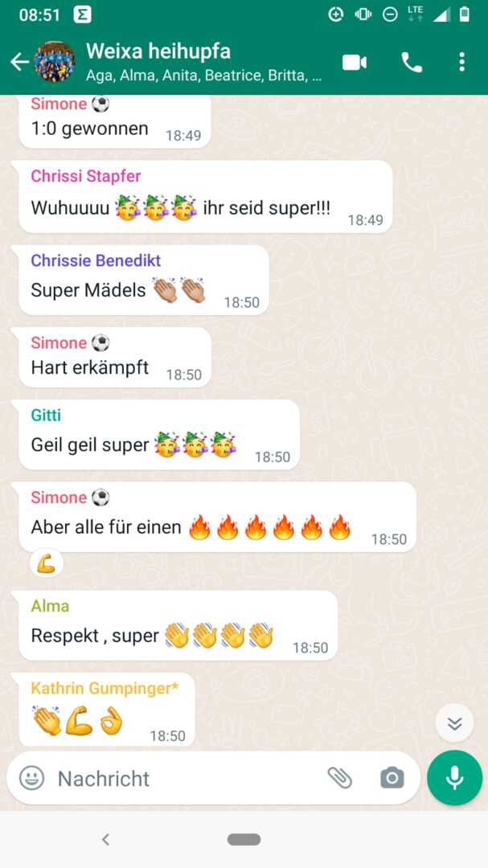Tap sender name Chrissi Stapfer
488x868 pixels.
tap(86, 176)
